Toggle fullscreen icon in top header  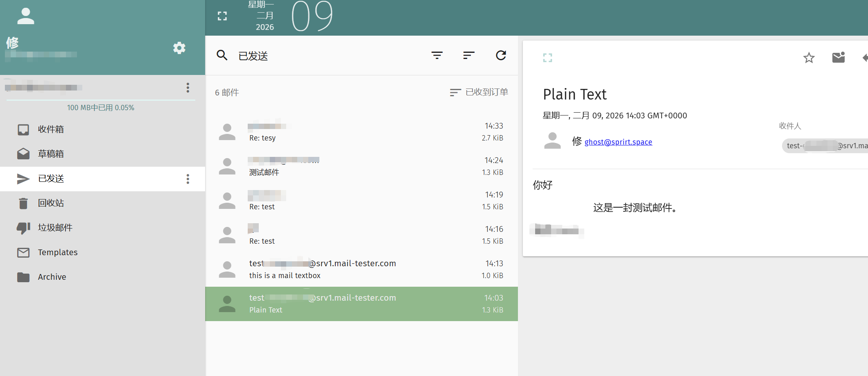222,16
